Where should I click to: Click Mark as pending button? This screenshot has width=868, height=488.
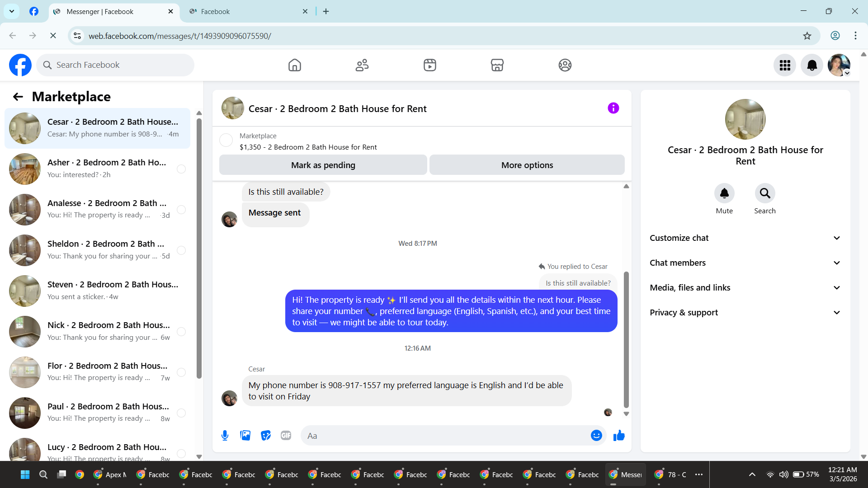[x=323, y=165]
